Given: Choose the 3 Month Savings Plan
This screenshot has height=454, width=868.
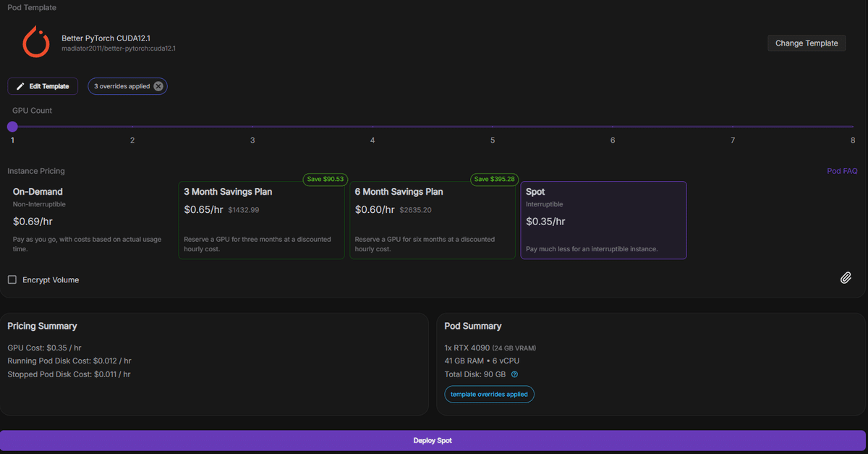Looking at the screenshot, I should coord(261,220).
